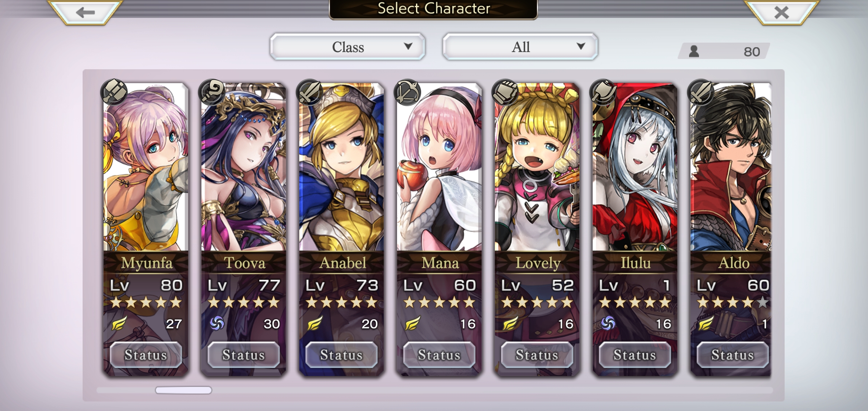Select the Ilulu character portrait
The width and height of the screenshot is (868, 411).
[x=635, y=167]
